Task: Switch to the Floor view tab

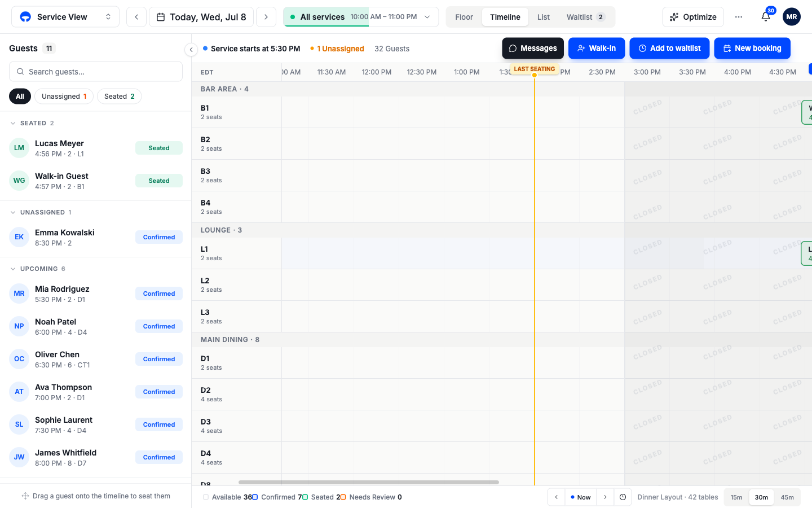Action: (464, 17)
